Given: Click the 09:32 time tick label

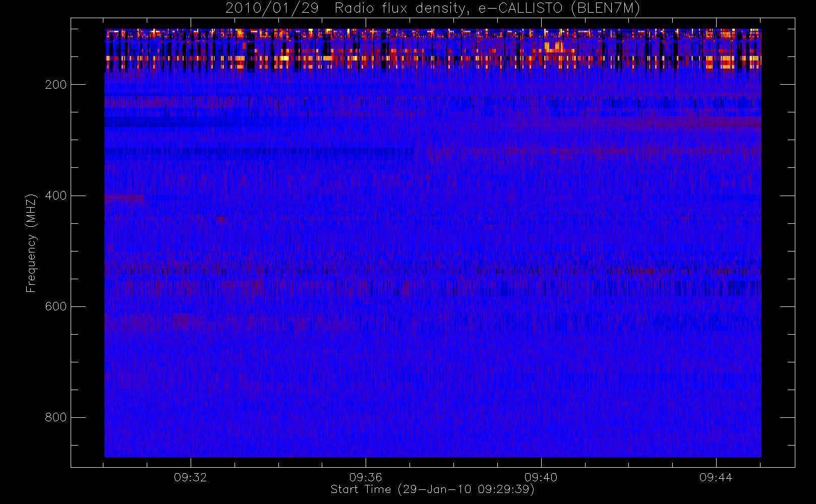Looking at the screenshot, I should pyautogui.click(x=191, y=477).
